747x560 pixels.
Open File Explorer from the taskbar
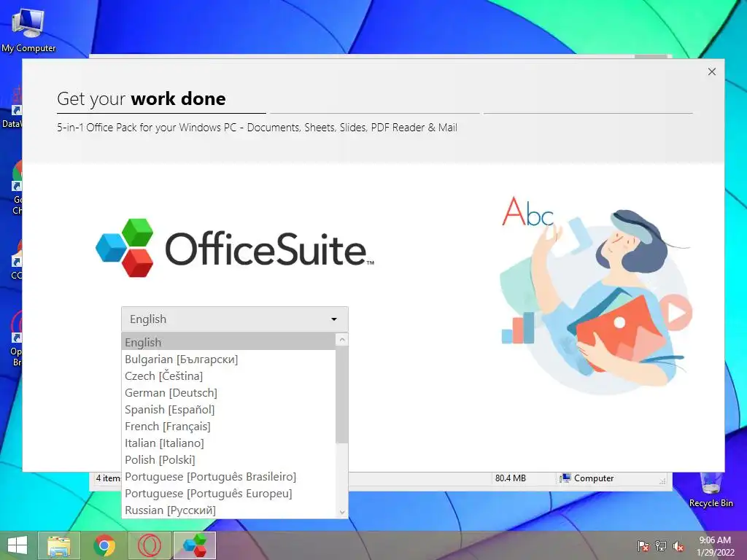59,545
